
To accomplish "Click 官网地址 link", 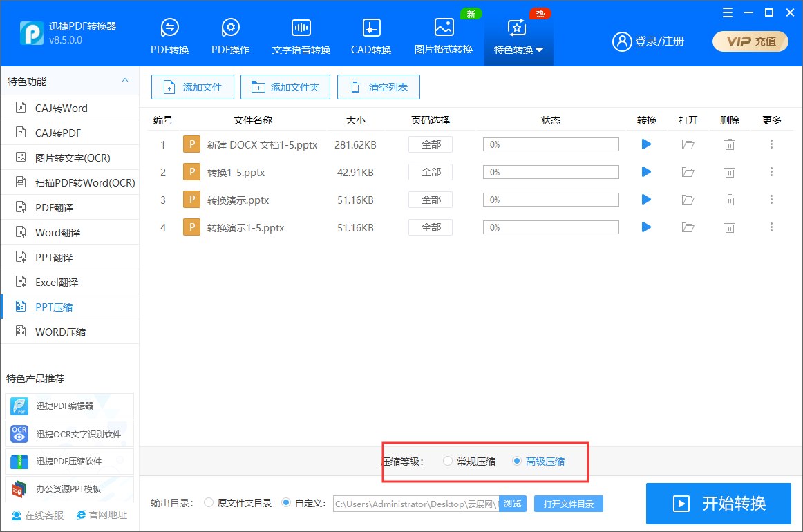I will tap(102, 515).
